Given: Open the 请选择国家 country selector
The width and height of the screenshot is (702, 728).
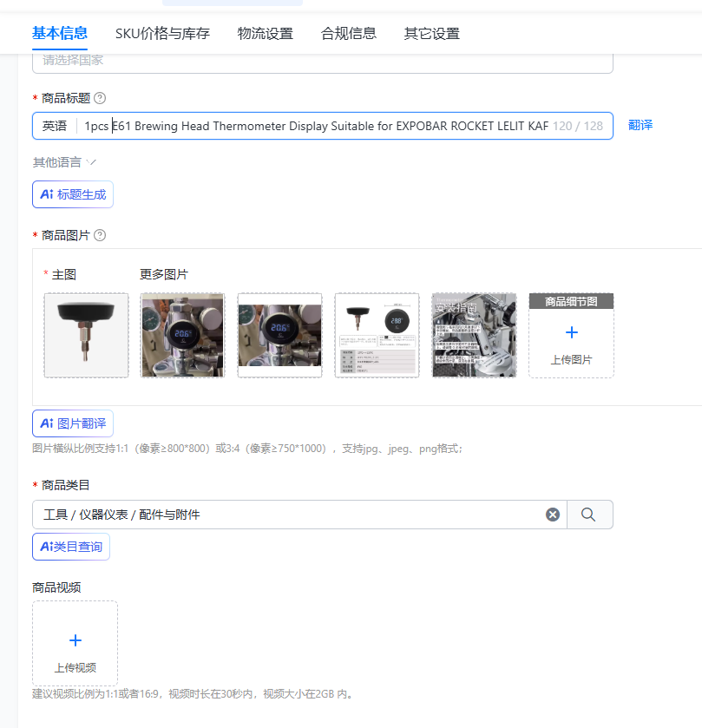Looking at the screenshot, I should [323, 62].
